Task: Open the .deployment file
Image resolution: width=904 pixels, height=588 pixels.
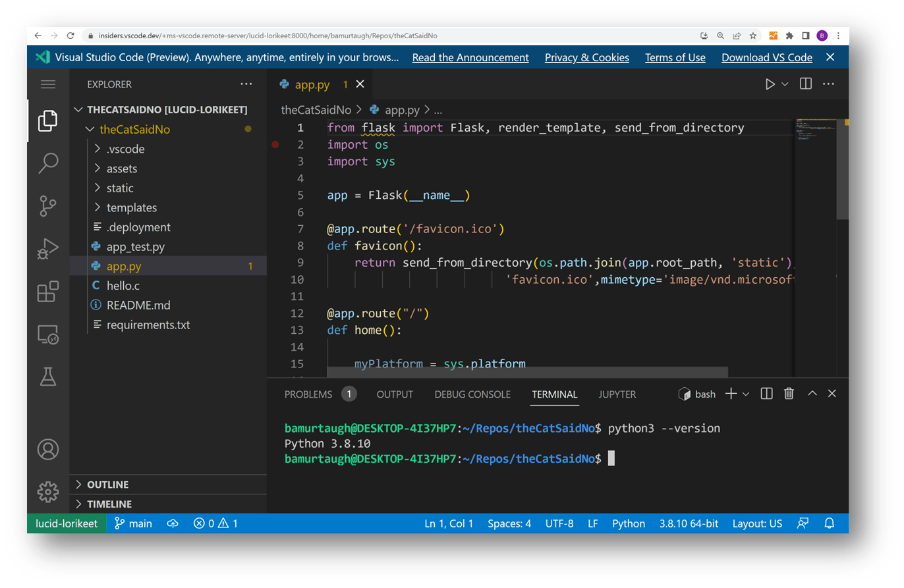Action: click(168, 227)
